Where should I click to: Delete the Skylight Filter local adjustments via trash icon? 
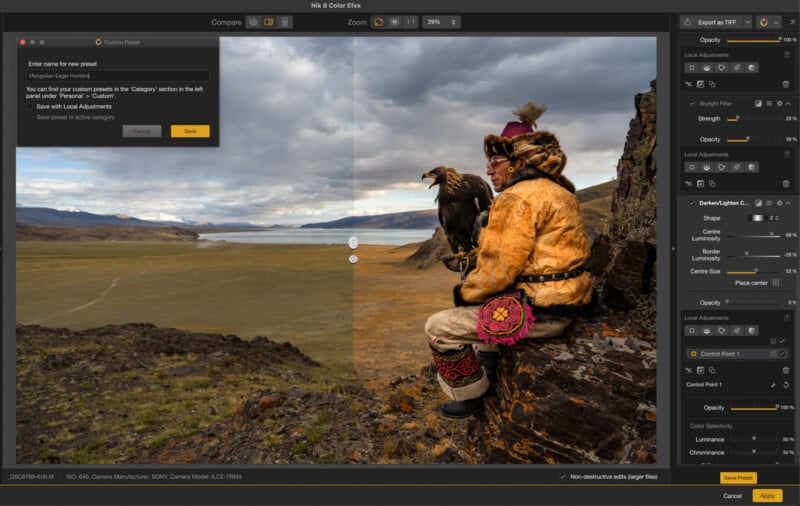(x=785, y=183)
